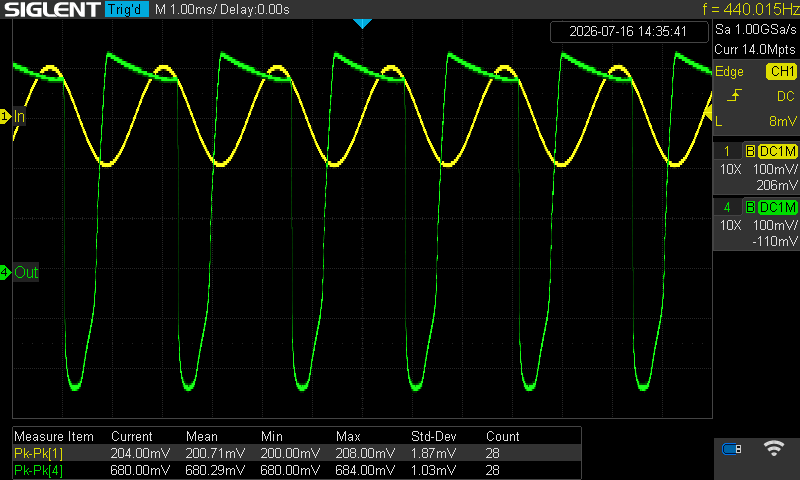Click the channel 4 ground marker
The height and width of the screenshot is (480, 800).
pyautogui.click(x=5, y=272)
